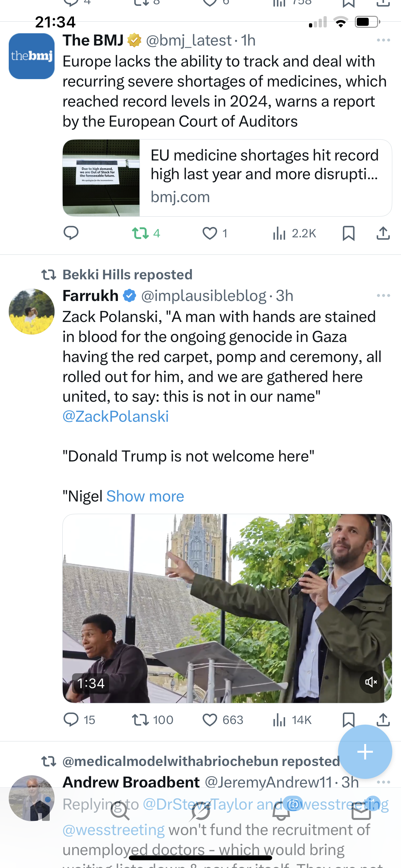Reply to The BMJ post

click(x=71, y=233)
